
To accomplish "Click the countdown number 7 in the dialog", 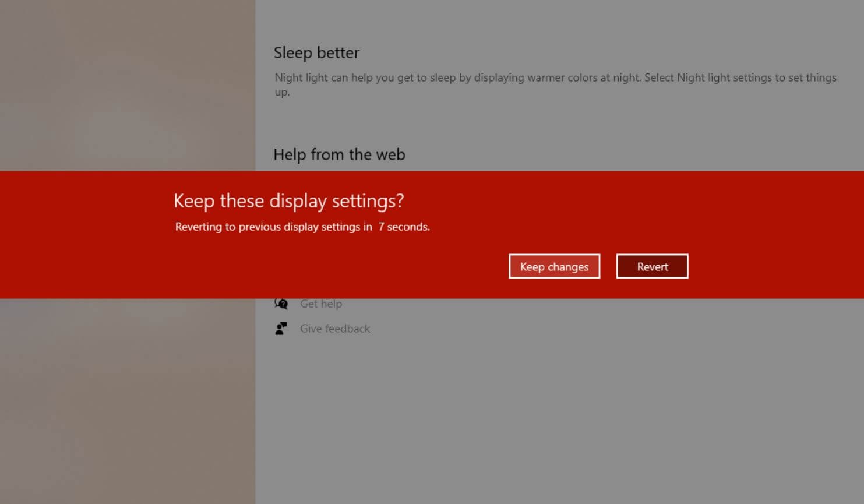I will (381, 227).
